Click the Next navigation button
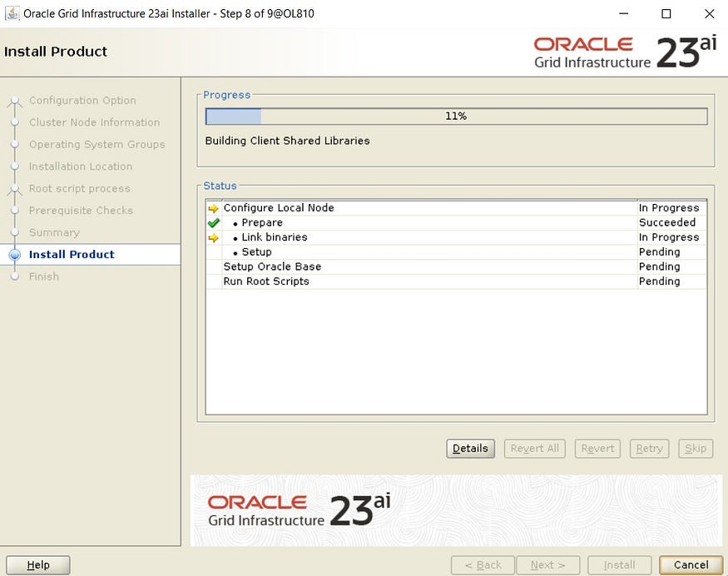Screen dimensions: 728x576 [548, 565]
